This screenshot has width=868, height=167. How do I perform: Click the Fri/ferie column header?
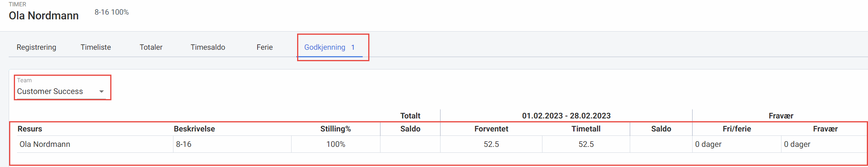[737, 129]
